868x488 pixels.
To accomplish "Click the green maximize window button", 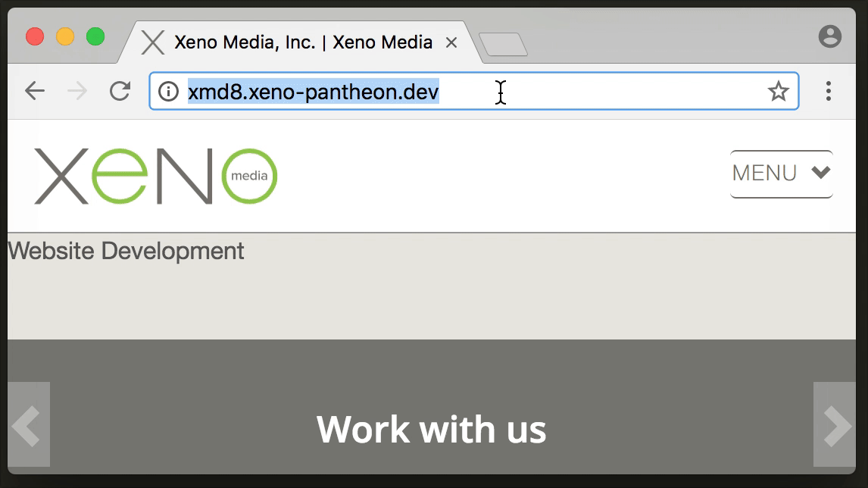I will coord(95,36).
